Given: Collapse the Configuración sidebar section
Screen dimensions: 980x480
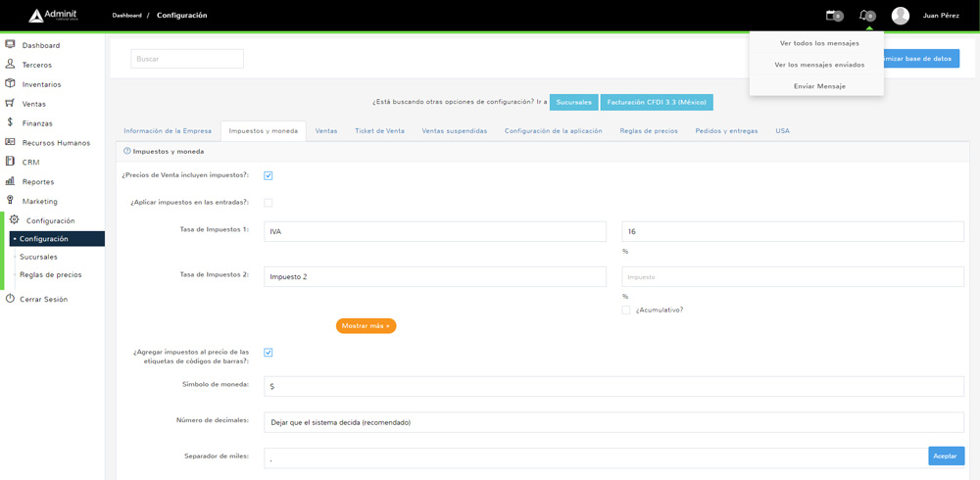Looking at the screenshot, I should coord(50,220).
